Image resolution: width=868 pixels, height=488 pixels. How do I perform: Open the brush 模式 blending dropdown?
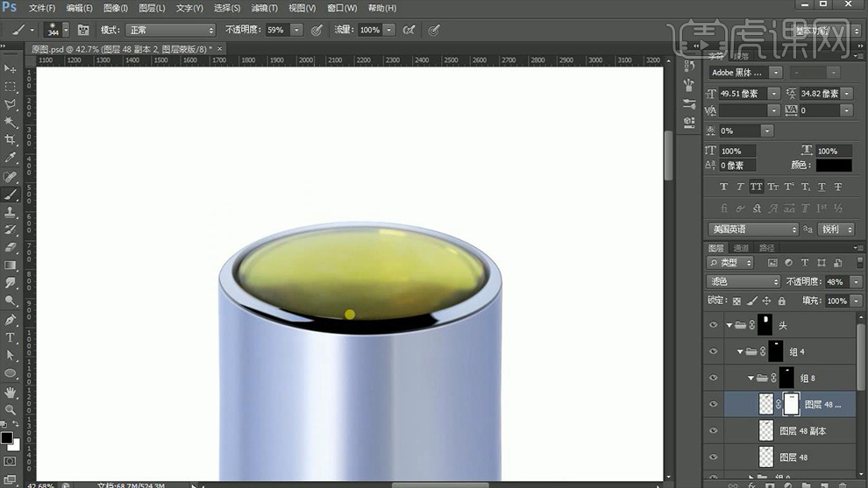(169, 30)
